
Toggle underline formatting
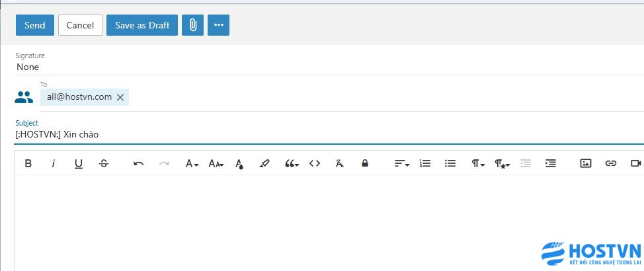(x=79, y=163)
